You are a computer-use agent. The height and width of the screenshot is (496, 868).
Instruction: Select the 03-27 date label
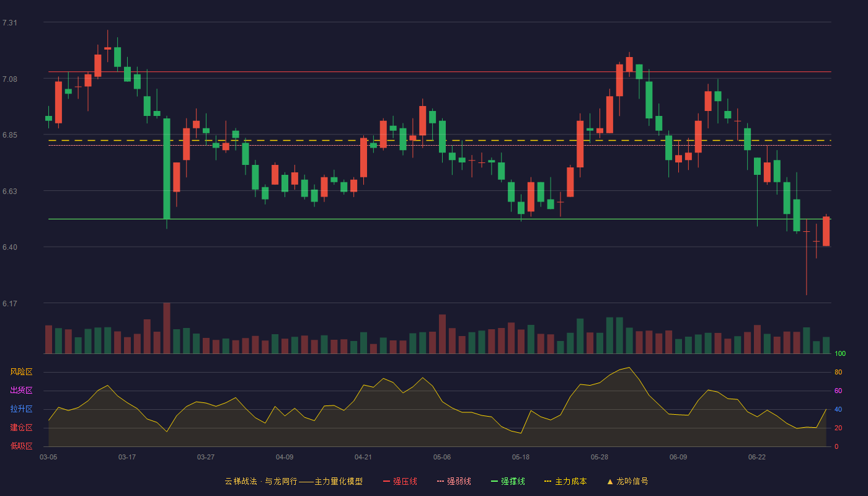[x=206, y=457]
